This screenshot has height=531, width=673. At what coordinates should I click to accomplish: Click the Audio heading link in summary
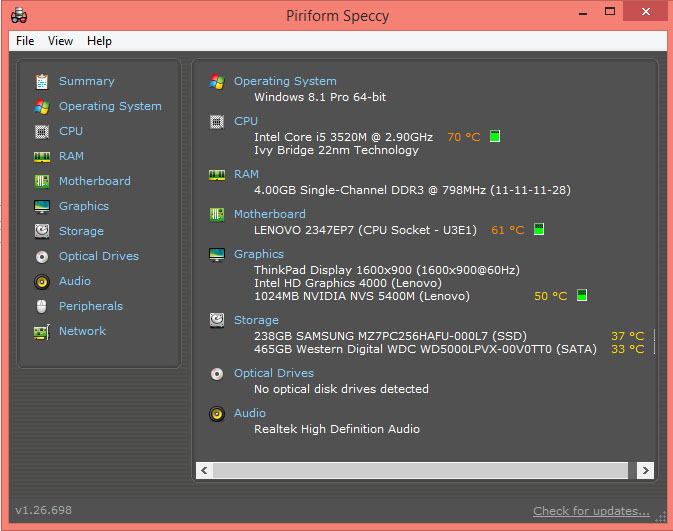(250, 413)
